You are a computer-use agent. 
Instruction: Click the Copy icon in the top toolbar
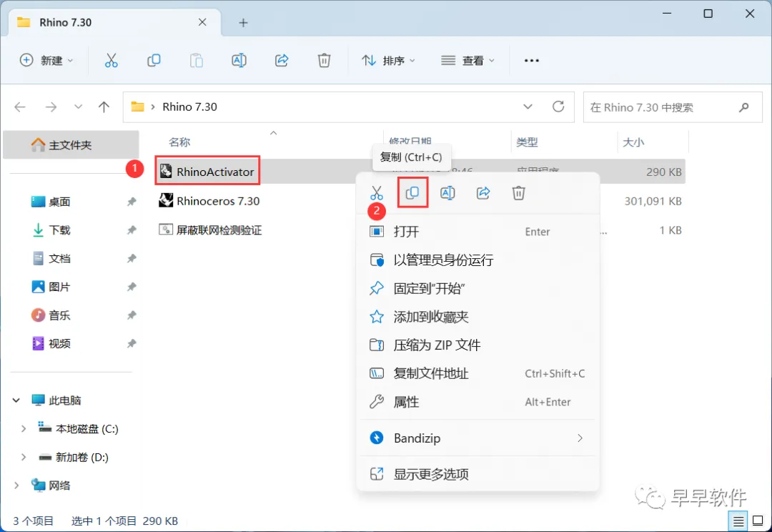click(154, 60)
